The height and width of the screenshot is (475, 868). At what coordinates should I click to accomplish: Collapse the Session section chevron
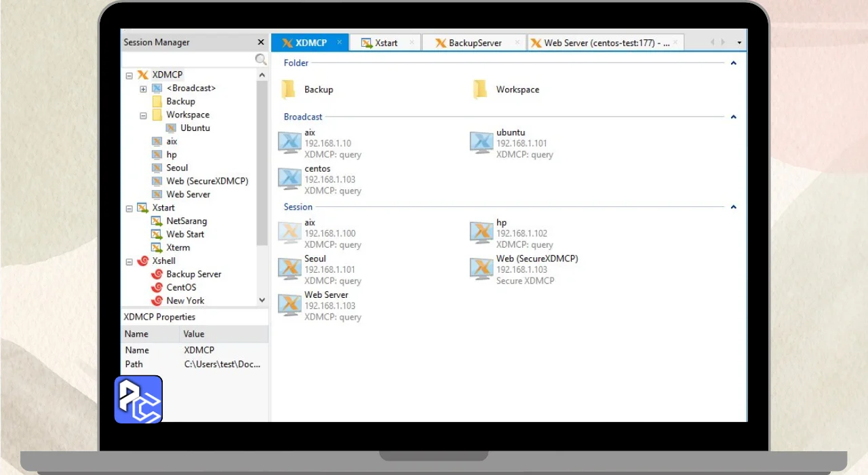click(x=733, y=207)
